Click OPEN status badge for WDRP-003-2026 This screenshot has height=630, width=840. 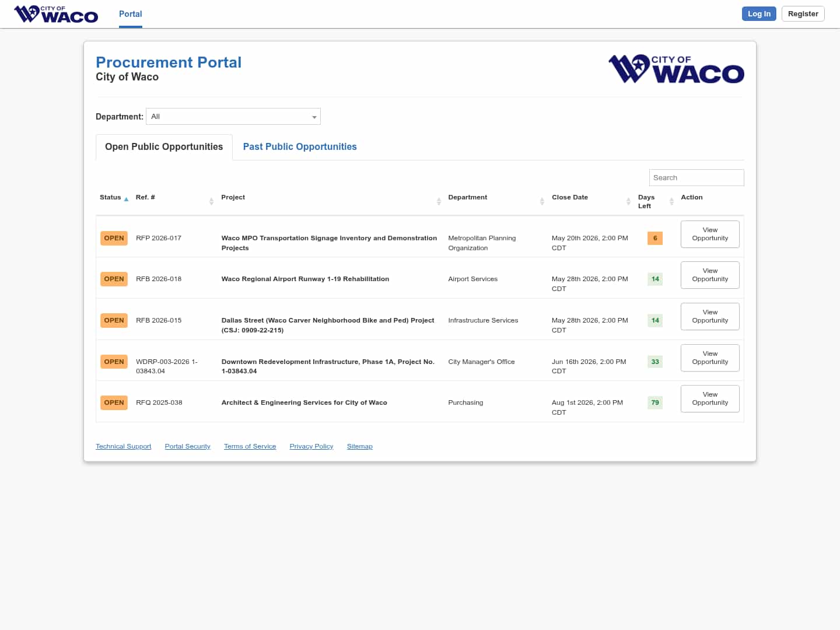114,362
